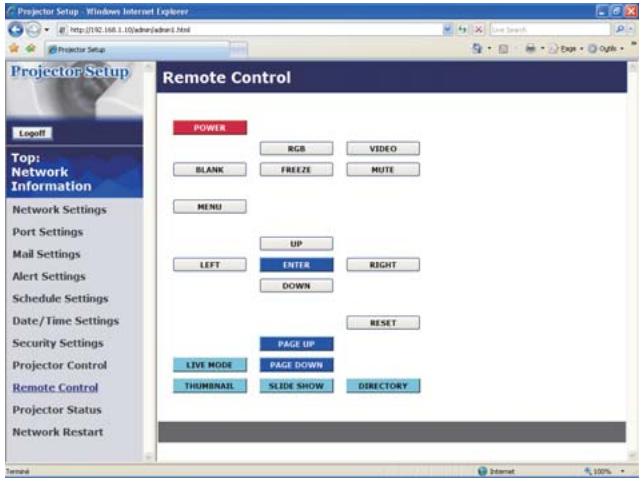Open Projector Status in sidebar
Screen dimensions: 642x481
pos(57,410)
